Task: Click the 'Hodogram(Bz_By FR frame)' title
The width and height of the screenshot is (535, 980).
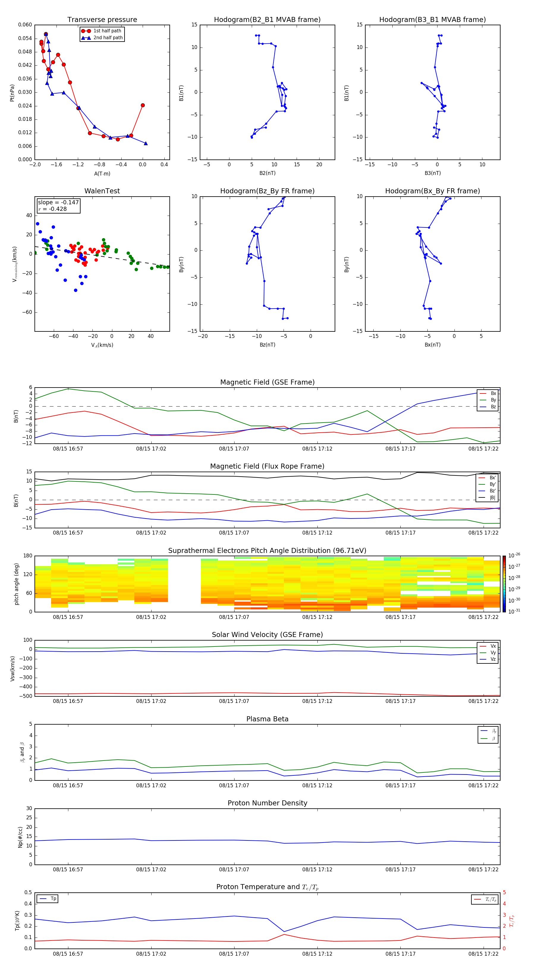Action: [267, 191]
